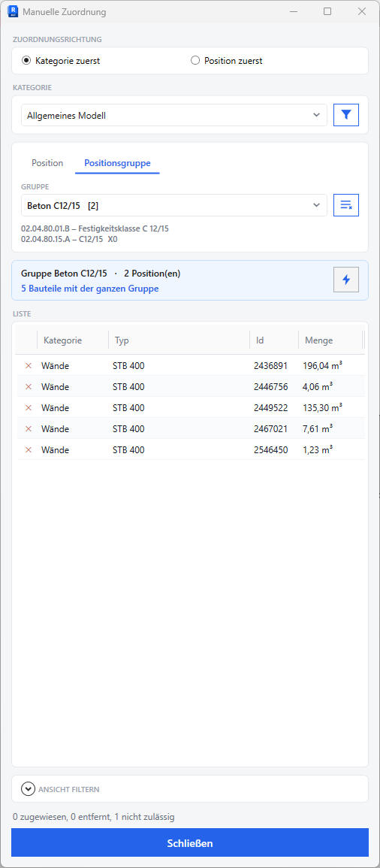Image resolution: width=380 pixels, height=868 pixels.
Task: Select the Position zuerst radio option
Action: (226, 61)
